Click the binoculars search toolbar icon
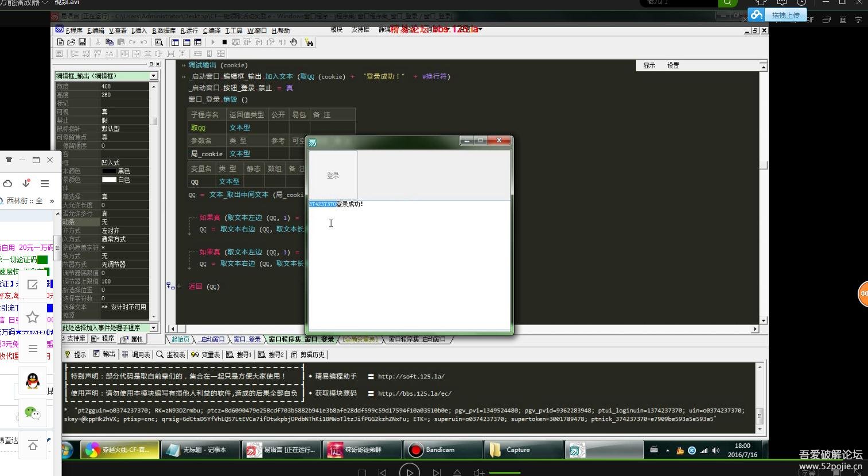868x476 pixels. pos(309,42)
